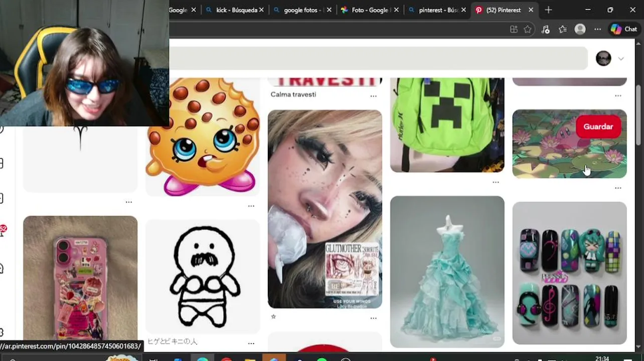Click the star icon under face pin
Screen dimensions: 644x361
[x=273, y=317]
